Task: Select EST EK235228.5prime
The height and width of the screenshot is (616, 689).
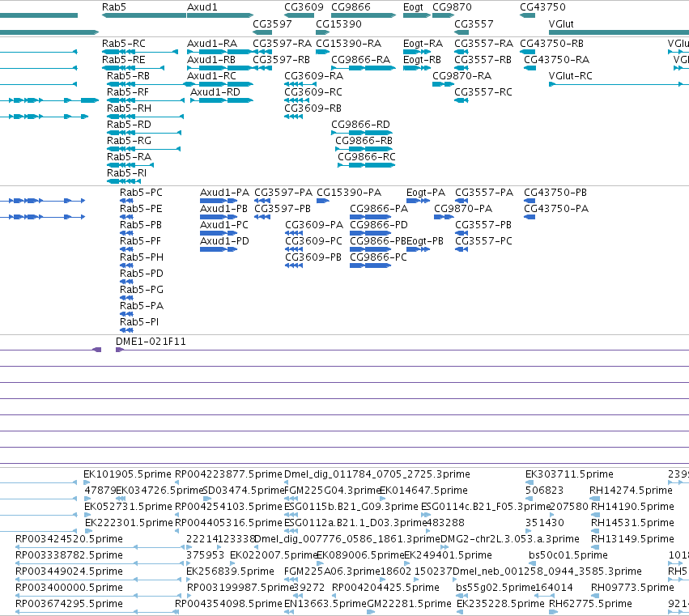Action: tap(500, 604)
